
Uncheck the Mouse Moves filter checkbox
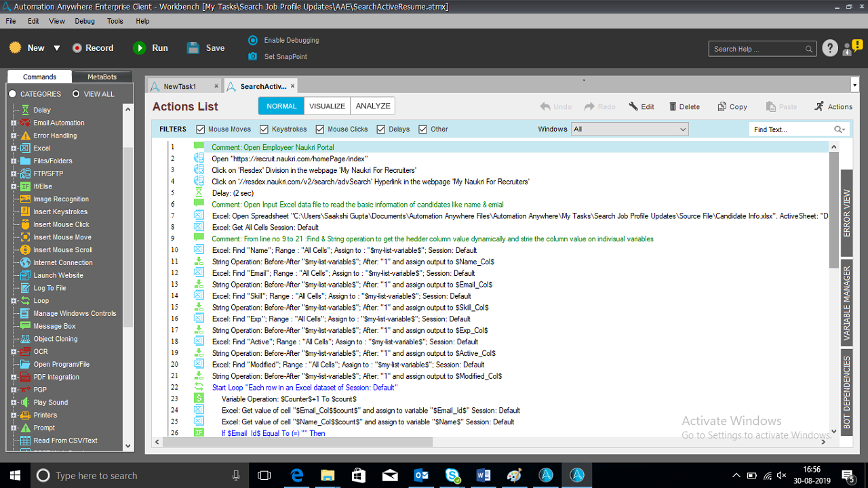[200, 129]
